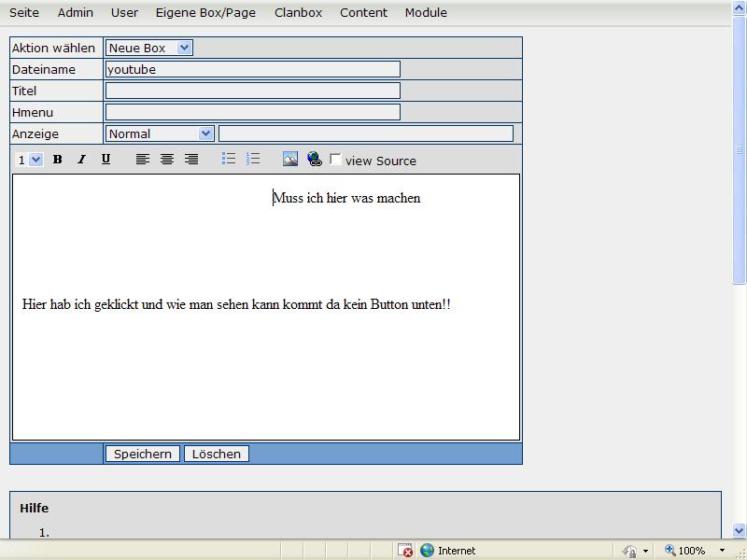Screen dimensions: 747x560
Task: Click the Speichern button
Action: (143, 454)
